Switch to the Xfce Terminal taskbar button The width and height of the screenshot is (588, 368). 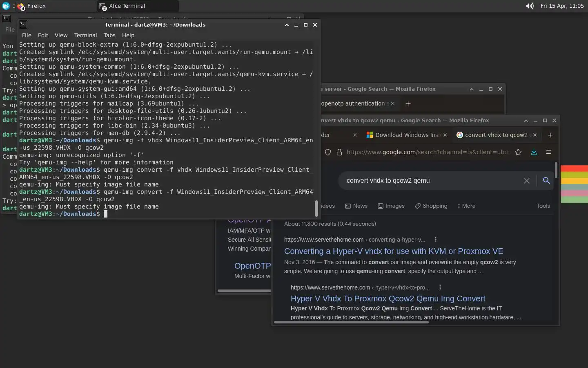coord(138,6)
